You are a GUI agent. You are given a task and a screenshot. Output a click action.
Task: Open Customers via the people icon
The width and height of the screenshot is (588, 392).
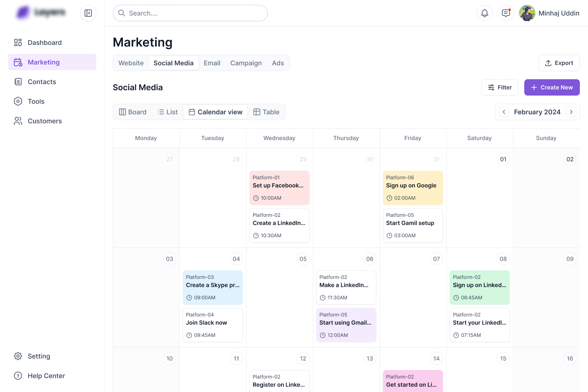click(18, 121)
